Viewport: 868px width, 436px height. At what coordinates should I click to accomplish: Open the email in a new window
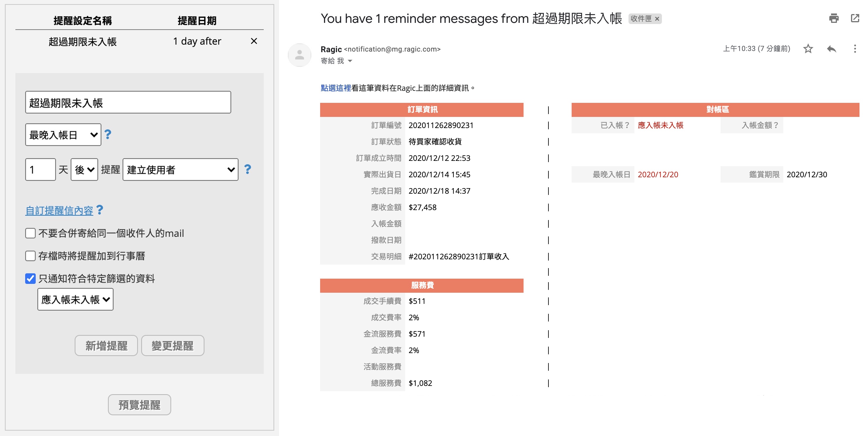pyautogui.click(x=855, y=18)
